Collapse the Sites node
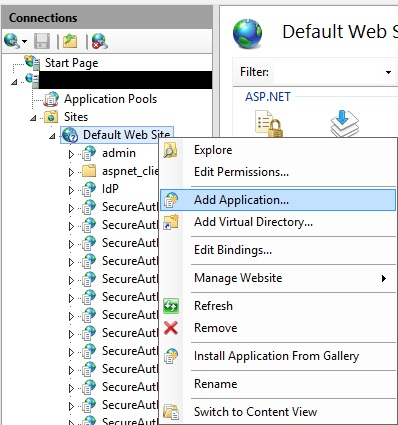The width and height of the screenshot is (398, 425). [x=33, y=118]
